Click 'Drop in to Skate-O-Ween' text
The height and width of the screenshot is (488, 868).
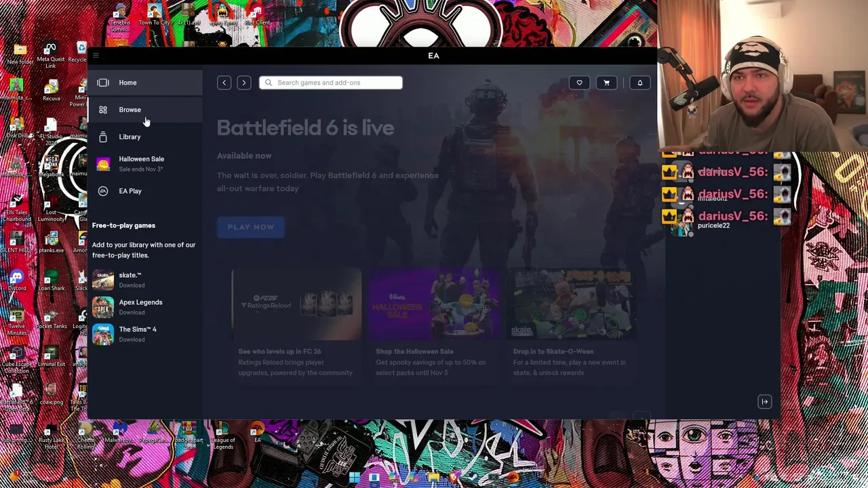coord(553,351)
